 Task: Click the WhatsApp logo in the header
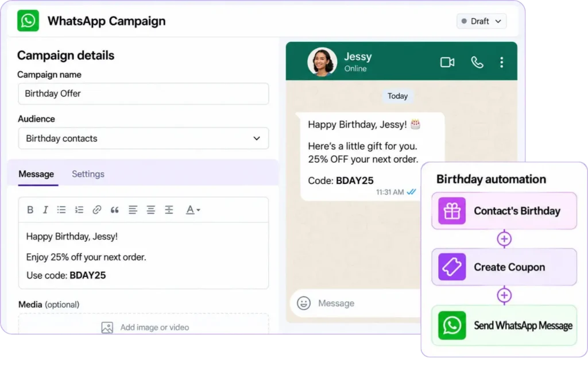coord(28,21)
